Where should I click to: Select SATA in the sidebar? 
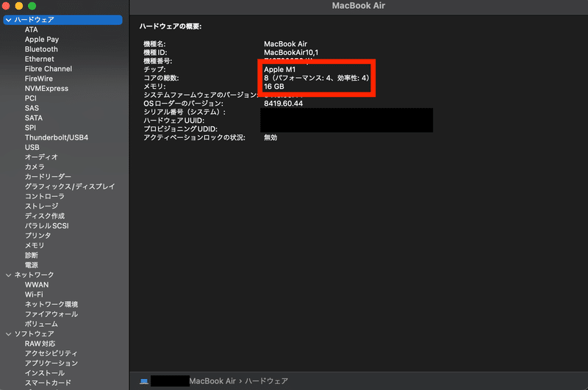(x=34, y=118)
